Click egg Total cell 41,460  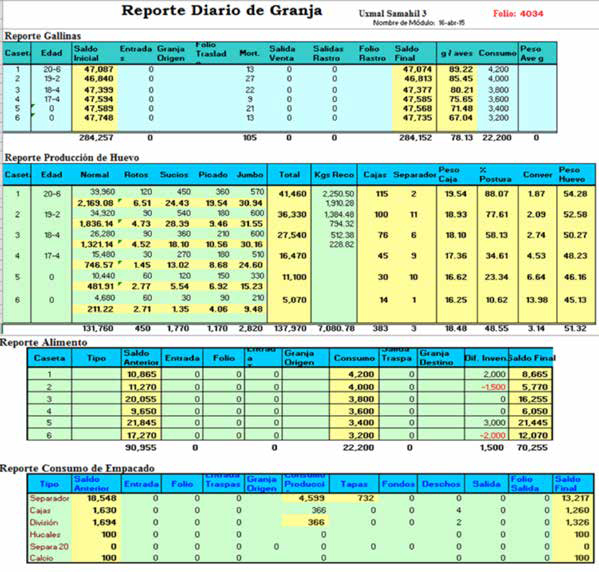click(292, 194)
